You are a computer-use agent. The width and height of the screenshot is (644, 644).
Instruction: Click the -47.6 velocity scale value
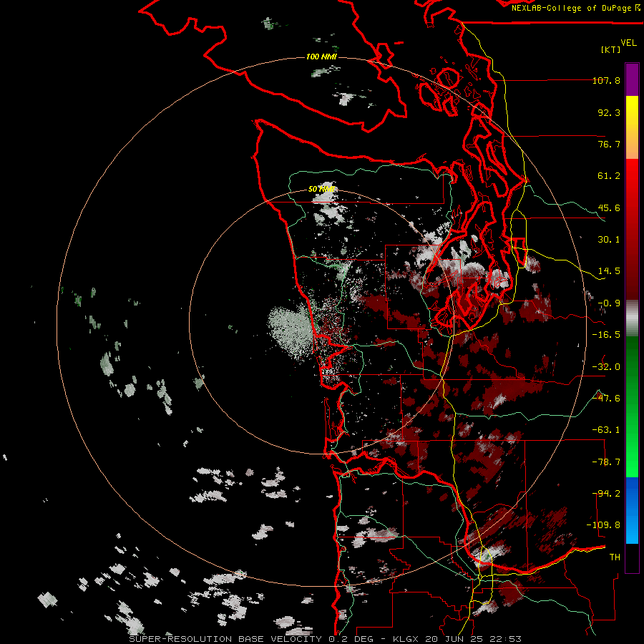(606, 399)
